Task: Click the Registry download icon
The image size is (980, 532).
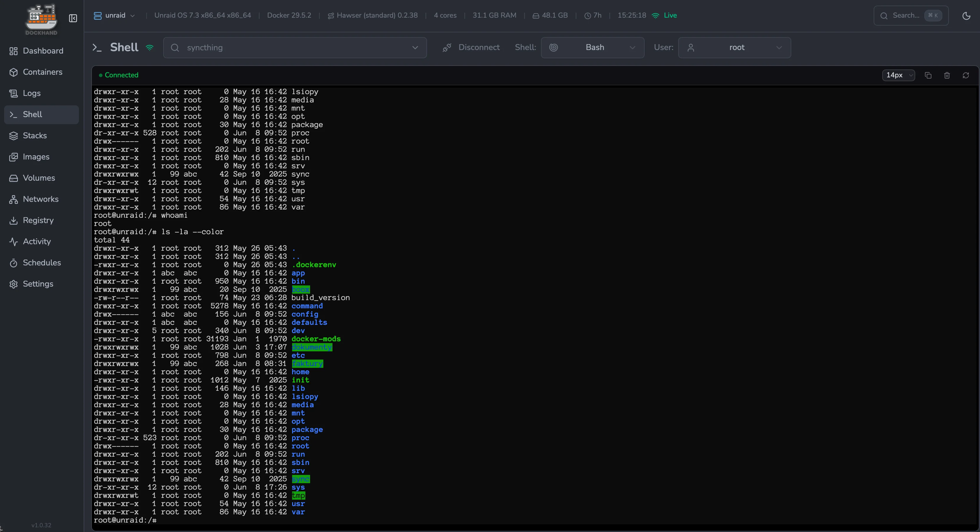Action: point(14,220)
